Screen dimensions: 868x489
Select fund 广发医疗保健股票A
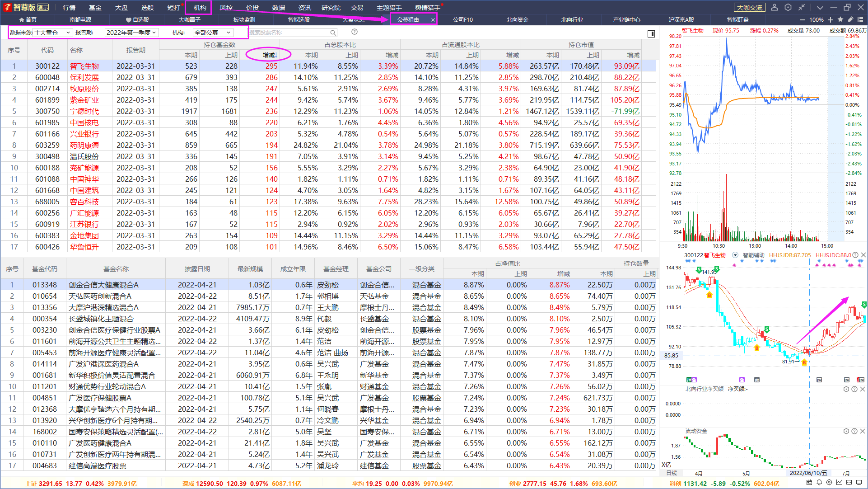click(100, 398)
